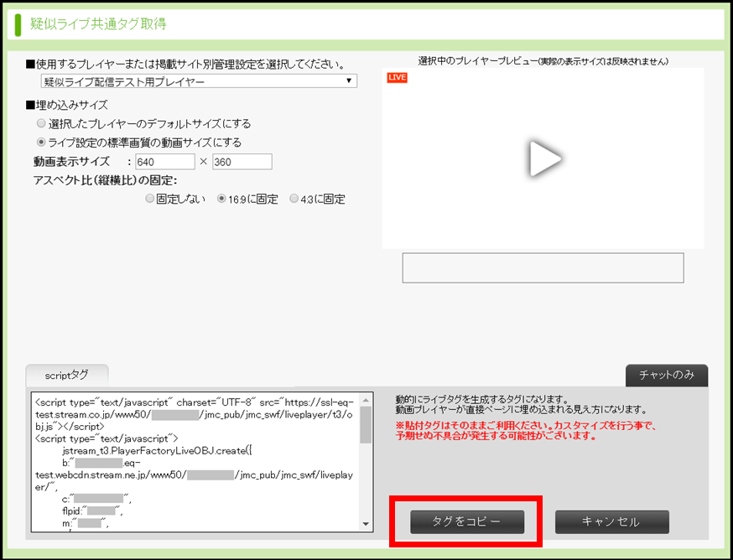Click the ■埋め込みサイズ section label
733x560 pixels.
67,105
